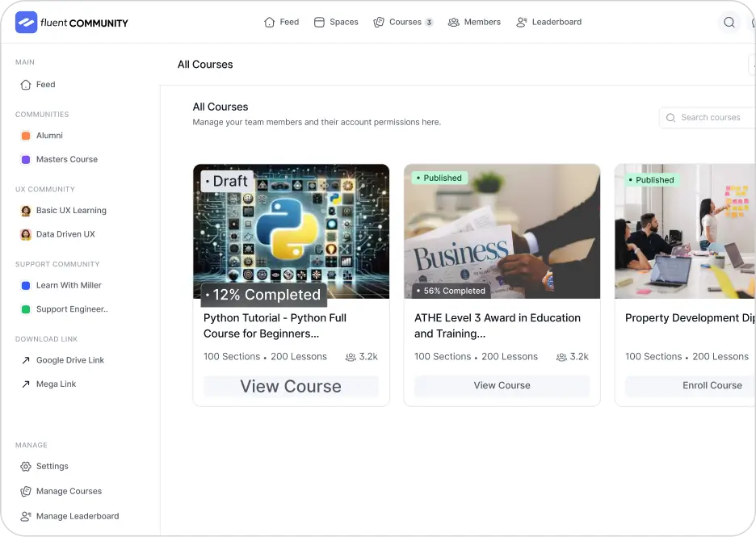Open ATHE Level 3 Award course title

pos(497,326)
